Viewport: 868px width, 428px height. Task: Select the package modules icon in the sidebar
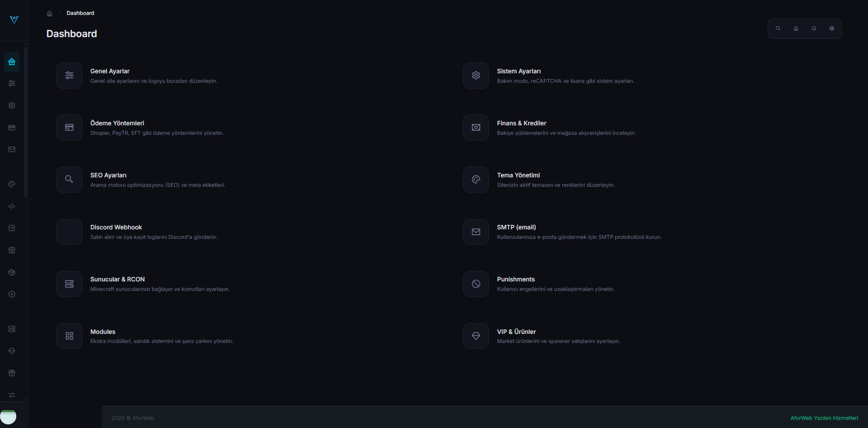point(11,272)
